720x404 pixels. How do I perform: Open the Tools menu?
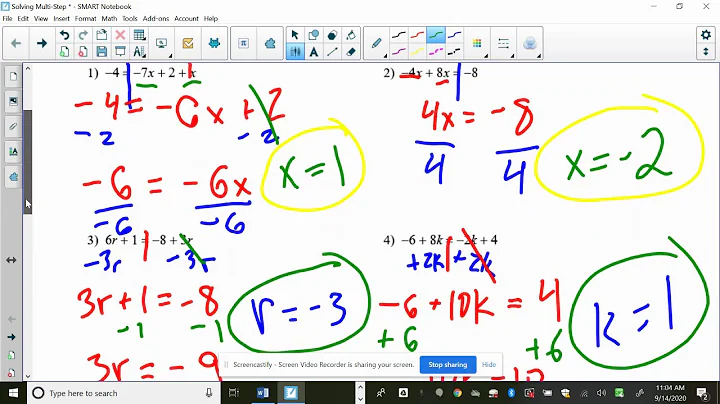(130, 18)
